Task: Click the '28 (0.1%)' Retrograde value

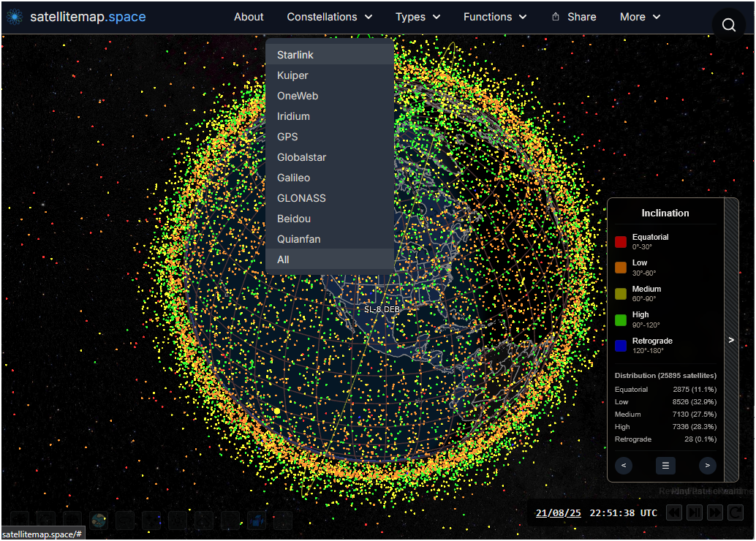Action: pos(700,439)
